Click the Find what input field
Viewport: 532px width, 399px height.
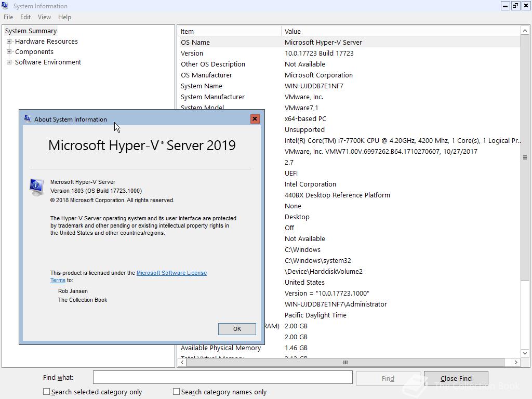coord(223,377)
